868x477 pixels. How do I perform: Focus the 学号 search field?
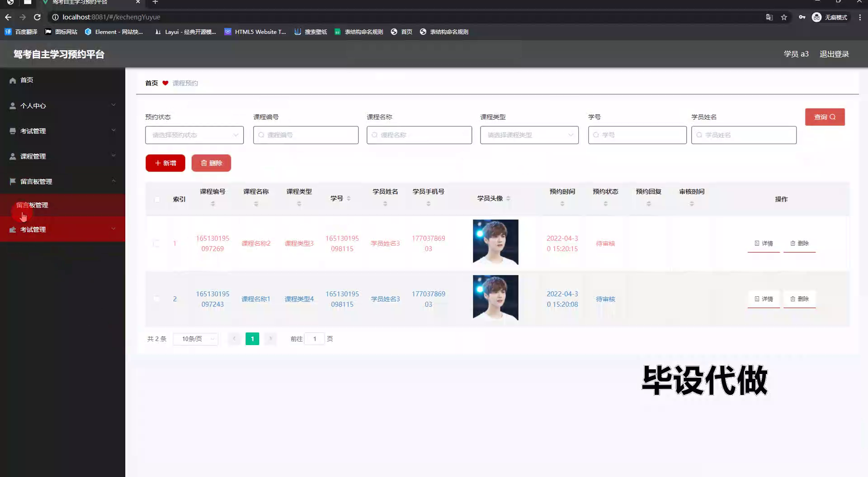pyautogui.click(x=637, y=135)
